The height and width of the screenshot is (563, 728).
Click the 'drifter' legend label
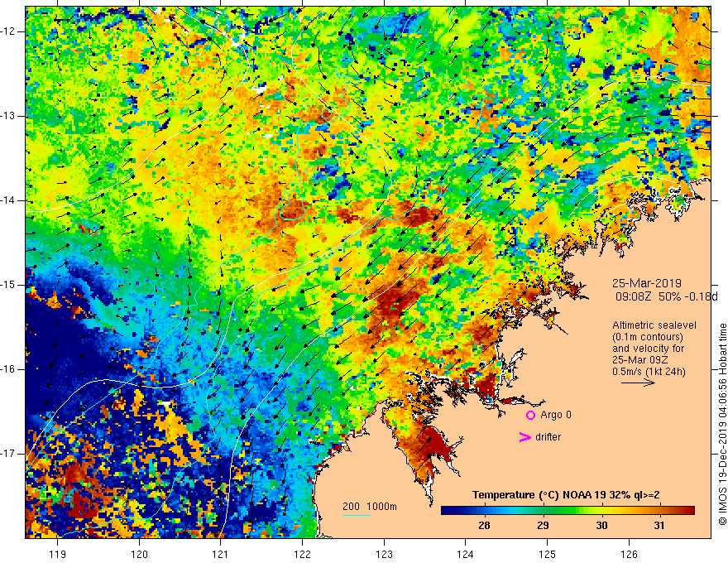tap(548, 437)
